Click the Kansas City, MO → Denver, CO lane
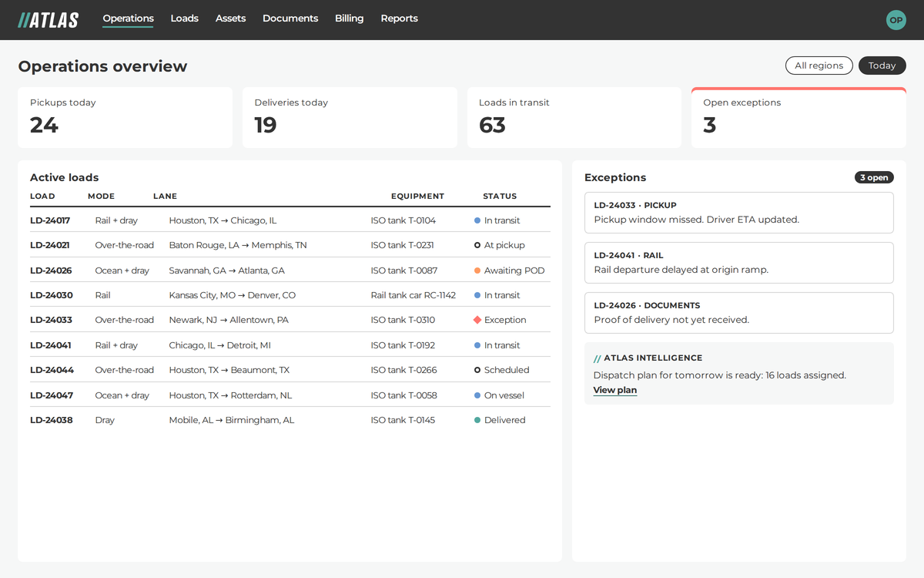This screenshot has width=924, height=578. [232, 295]
